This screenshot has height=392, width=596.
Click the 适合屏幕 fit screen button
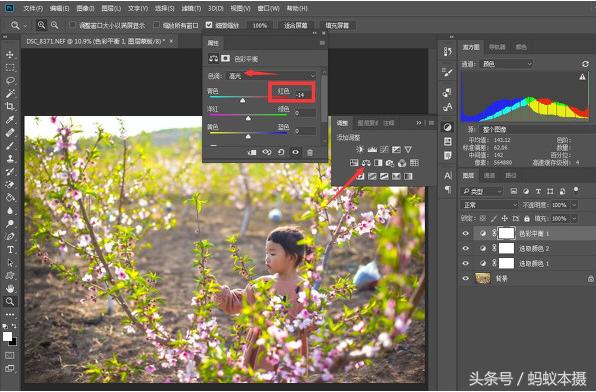click(x=296, y=25)
